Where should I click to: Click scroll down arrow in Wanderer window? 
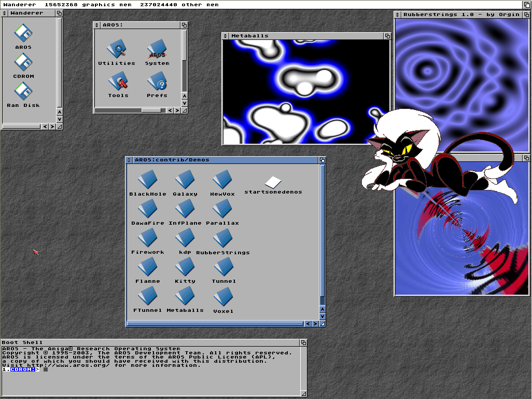[60, 119]
